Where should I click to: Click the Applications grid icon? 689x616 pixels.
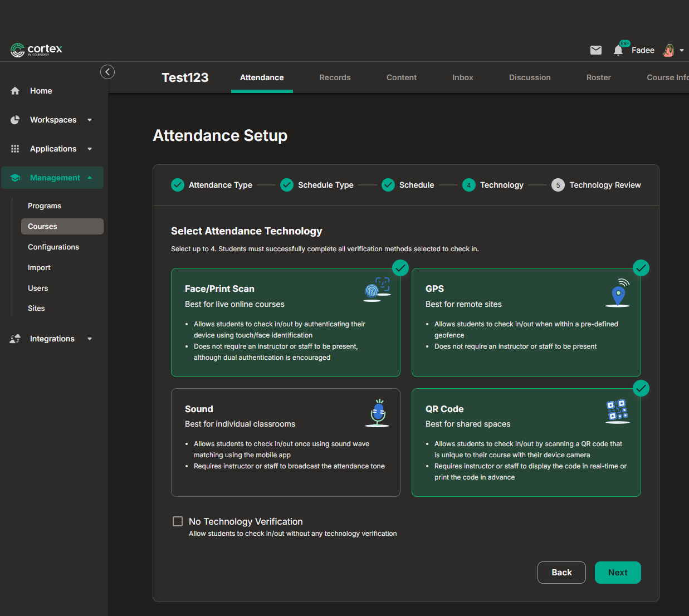15,149
